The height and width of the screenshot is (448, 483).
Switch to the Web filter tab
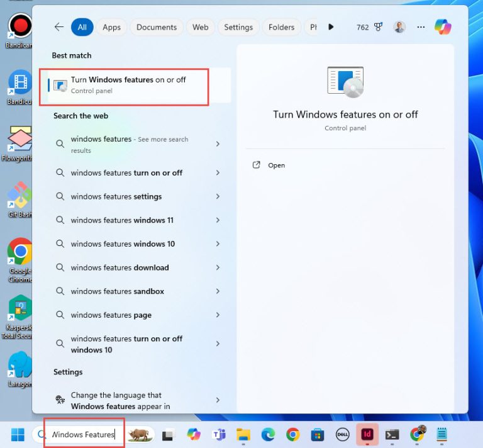[200, 27]
